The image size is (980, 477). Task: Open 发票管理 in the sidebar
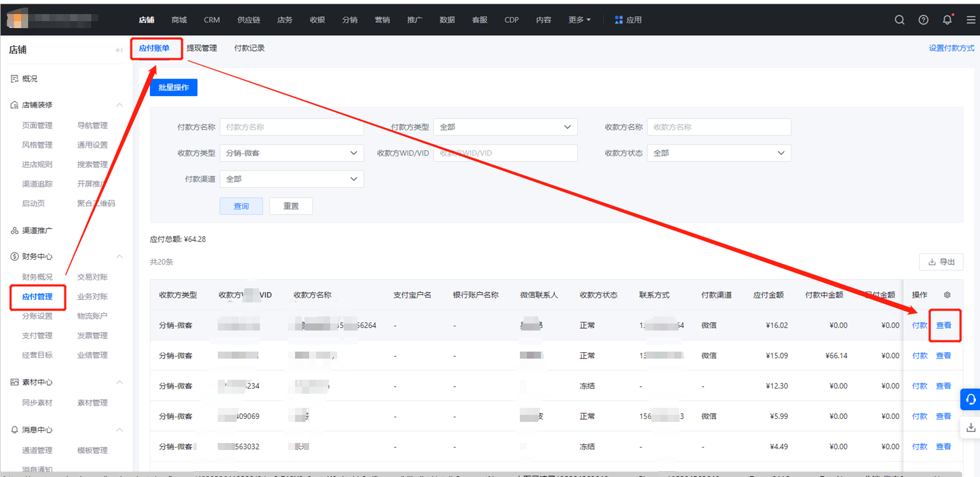click(92, 336)
